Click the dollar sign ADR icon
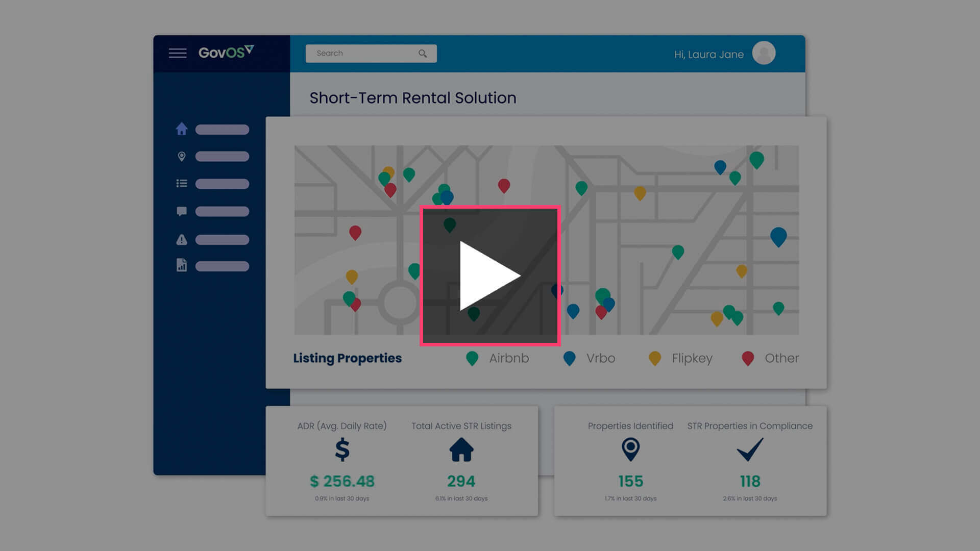Screen dimensions: 980x551 click(x=342, y=450)
